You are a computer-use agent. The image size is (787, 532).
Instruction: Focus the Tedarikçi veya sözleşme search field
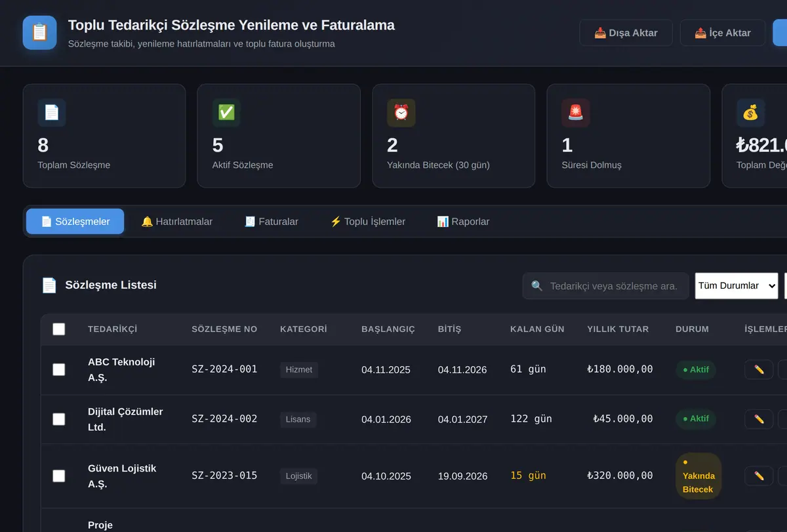point(606,286)
